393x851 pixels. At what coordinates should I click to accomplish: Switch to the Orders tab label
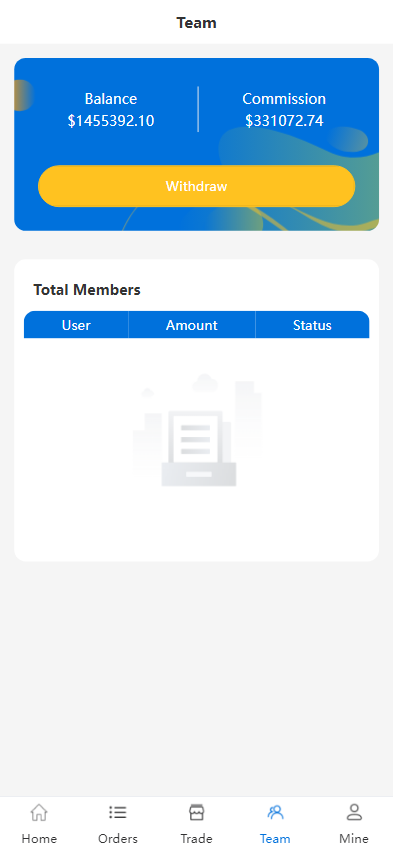(118, 839)
